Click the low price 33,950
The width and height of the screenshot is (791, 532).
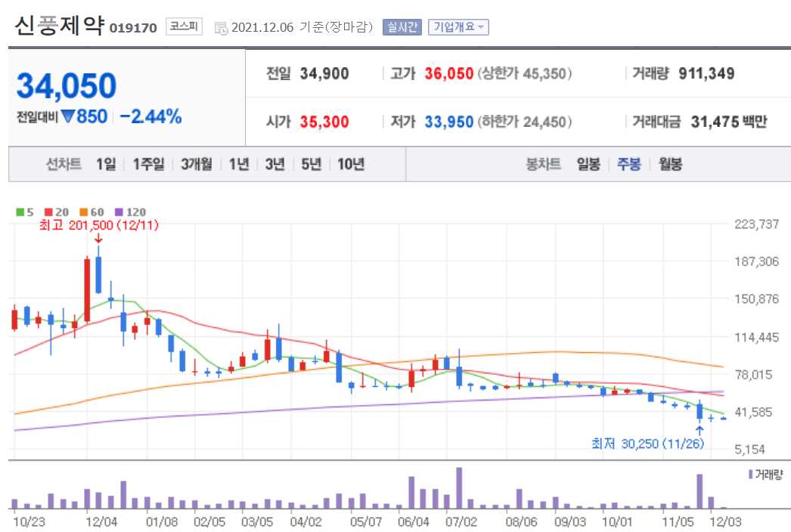(448, 122)
